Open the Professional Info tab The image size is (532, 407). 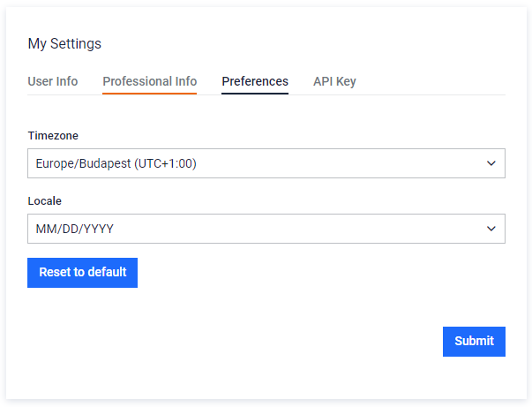[x=150, y=81]
